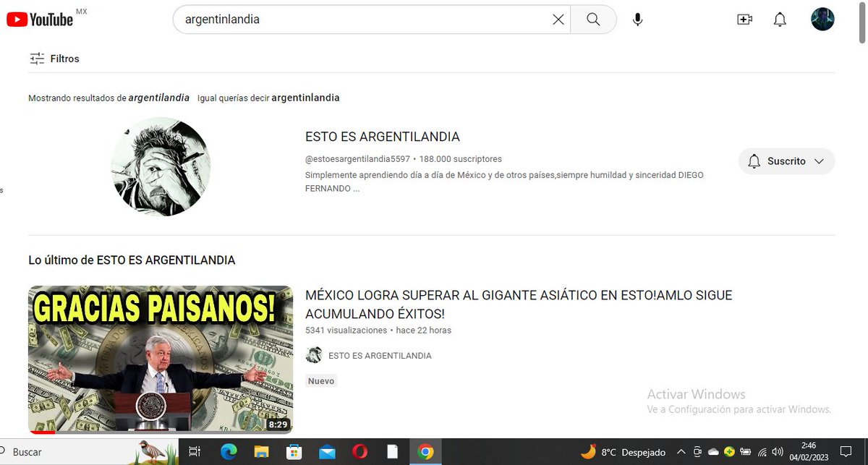Open the clock showing 2:46 04/02/2023
Screen dimensions: 868x465
click(x=809, y=452)
